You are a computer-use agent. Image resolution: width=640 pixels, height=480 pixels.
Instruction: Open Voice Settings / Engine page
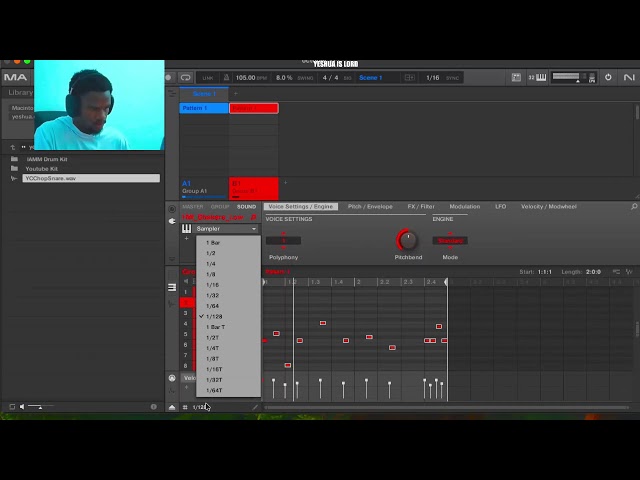pyautogui.click(x=300, y=207)
